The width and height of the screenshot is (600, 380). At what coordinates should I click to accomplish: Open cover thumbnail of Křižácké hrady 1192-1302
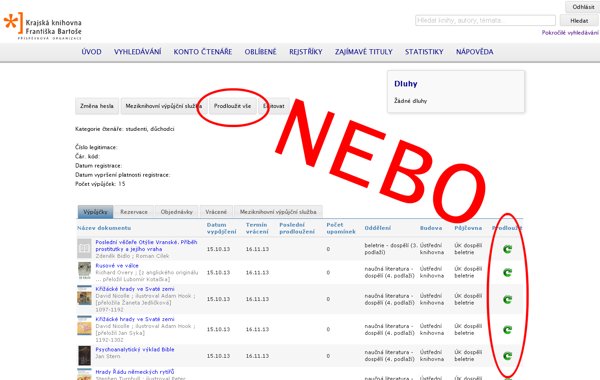coord(84,325)
